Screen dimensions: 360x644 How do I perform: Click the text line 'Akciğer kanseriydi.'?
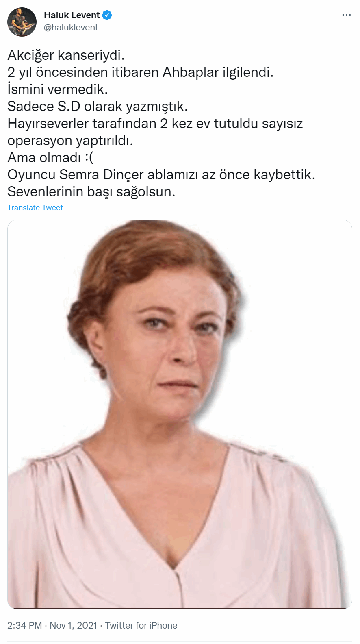[66, 55]
